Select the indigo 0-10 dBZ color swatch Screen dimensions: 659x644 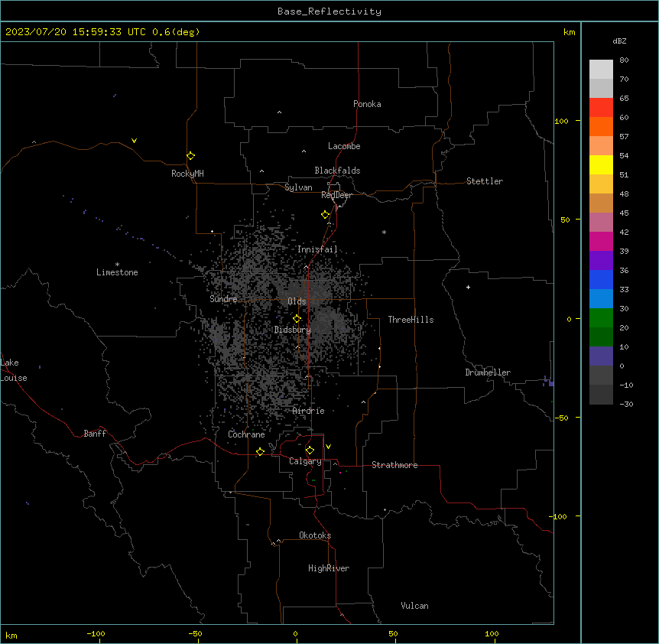coord(601,356)
